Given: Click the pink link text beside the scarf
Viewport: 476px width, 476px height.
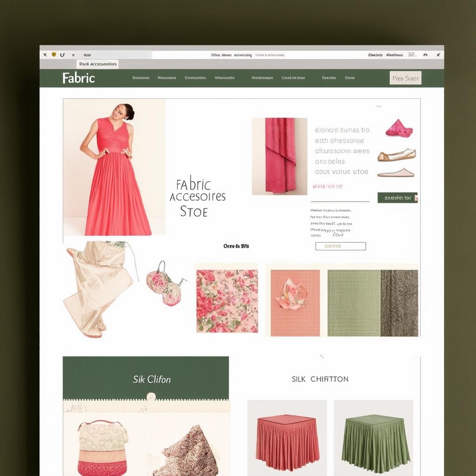Looking at the screenshot, I should pos(328,186).
